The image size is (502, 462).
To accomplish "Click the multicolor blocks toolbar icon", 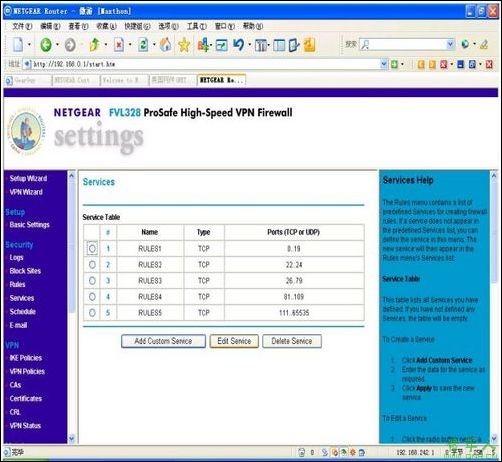I will coord(203,45).
